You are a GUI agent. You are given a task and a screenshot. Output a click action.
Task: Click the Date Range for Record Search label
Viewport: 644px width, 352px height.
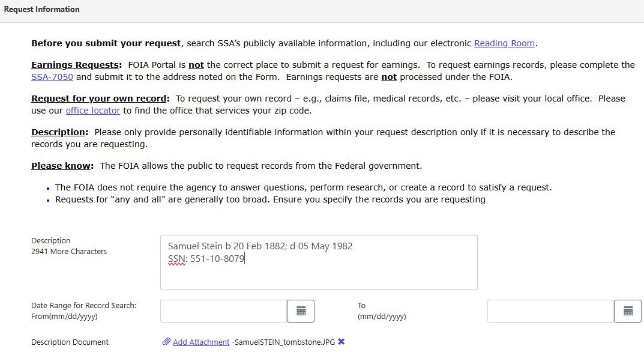pos(83,305)
